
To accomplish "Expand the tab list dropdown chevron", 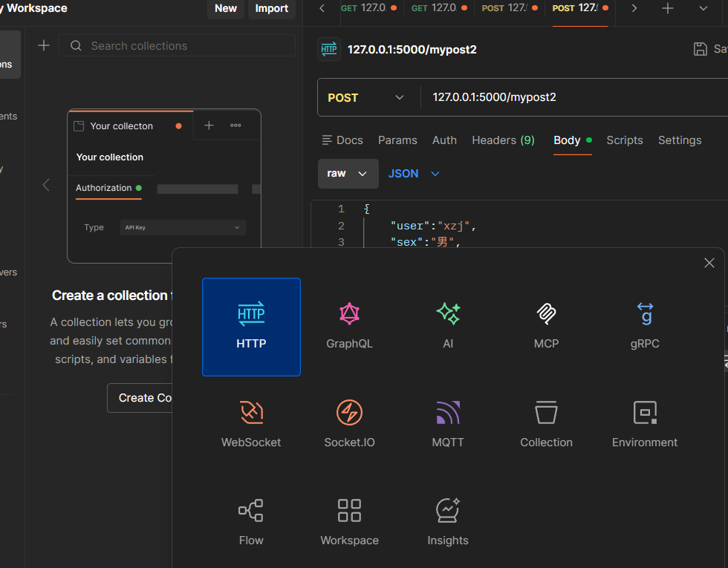I will click(x=703, y=8).
